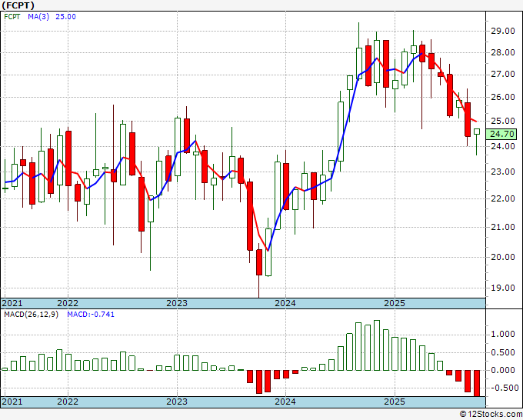Click the 1.000 MACD axis label

[503, 335]
